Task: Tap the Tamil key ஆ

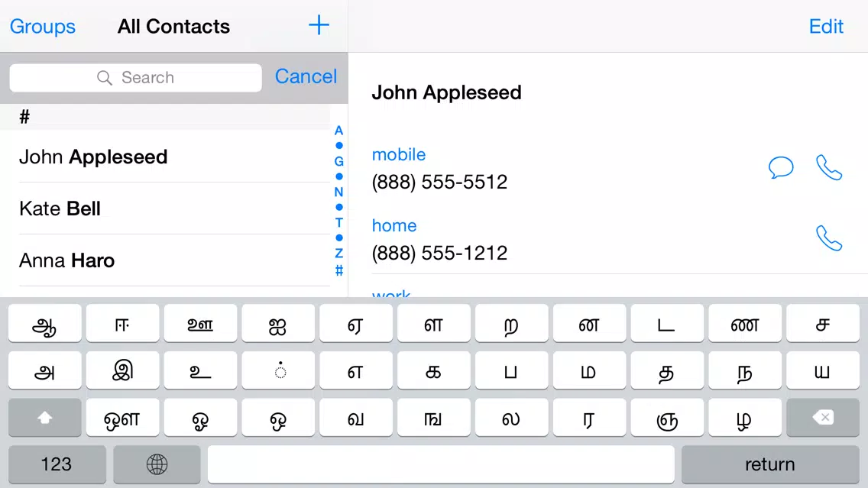Action: [x=45, y=323]
